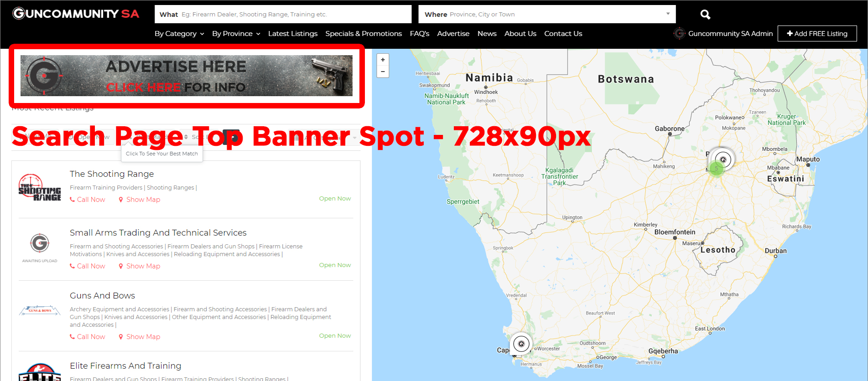Screen dimensions: 868x381
Task: Expand the By Province dropdown menu
Action: (236, 34)
